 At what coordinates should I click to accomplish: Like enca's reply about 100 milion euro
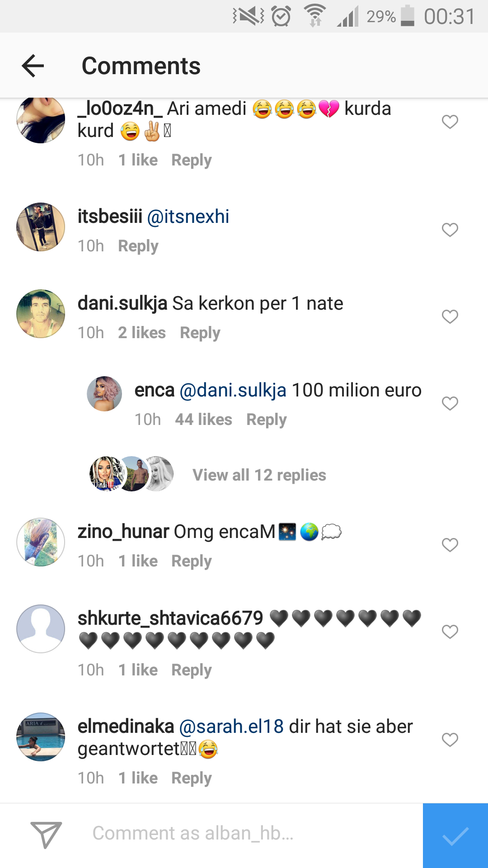coord(450,403)
